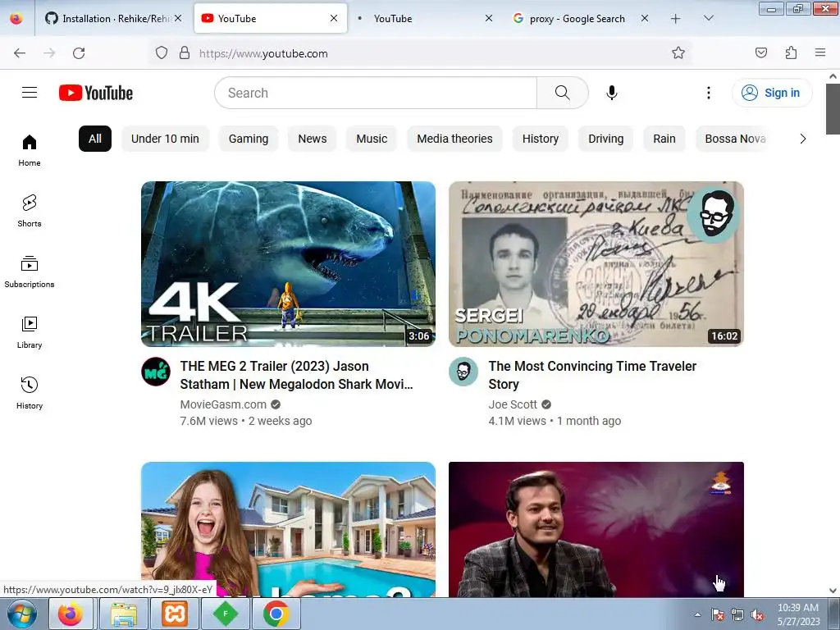Viewport: 840px width, 630px height.
Task: Click the YouTube search input field
Action: pyautogui.click(x=376, y=93)
